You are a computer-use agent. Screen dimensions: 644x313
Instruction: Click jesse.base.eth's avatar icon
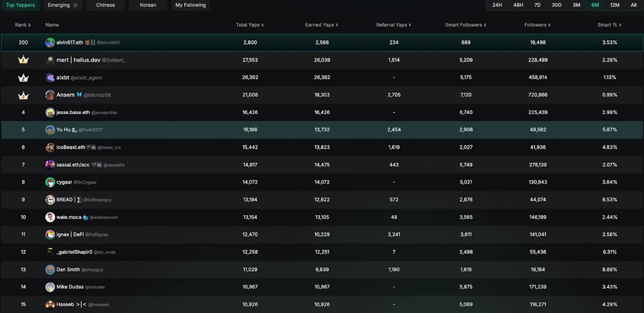click(50, 112)
